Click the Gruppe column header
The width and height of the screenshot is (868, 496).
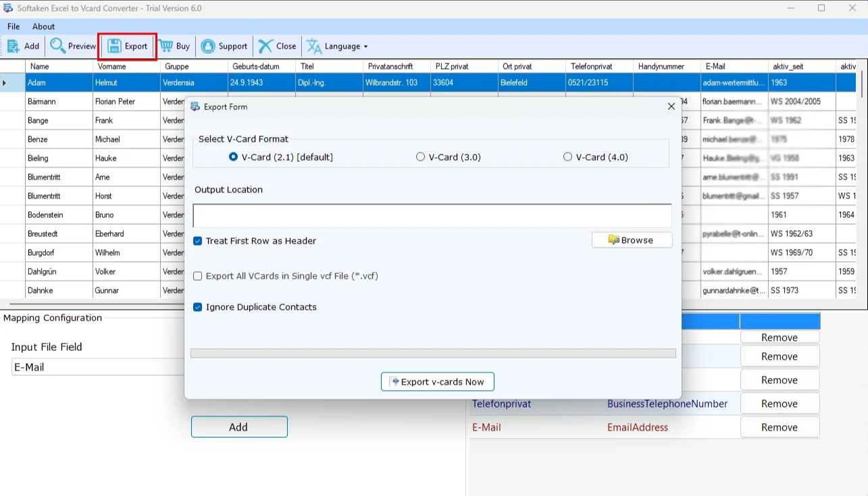point(194,66)
